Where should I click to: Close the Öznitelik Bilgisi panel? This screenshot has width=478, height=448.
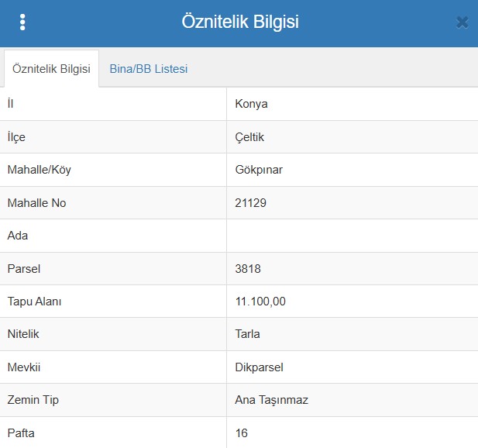[x=463, y=22]
